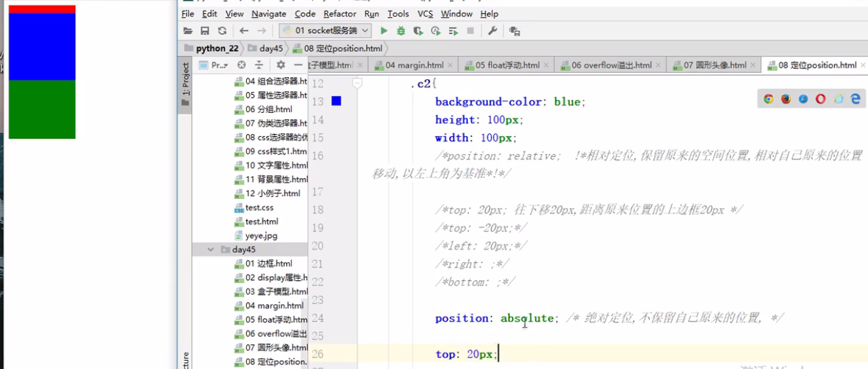The width and height of the screenshot is (868, 369).
Task: Close the 05 float浮动.html tab
Action: [x=547, y=65]
